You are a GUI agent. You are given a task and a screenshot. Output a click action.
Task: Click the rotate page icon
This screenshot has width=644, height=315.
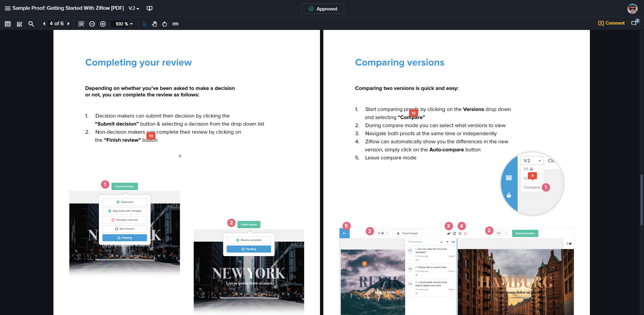[165, 24]
